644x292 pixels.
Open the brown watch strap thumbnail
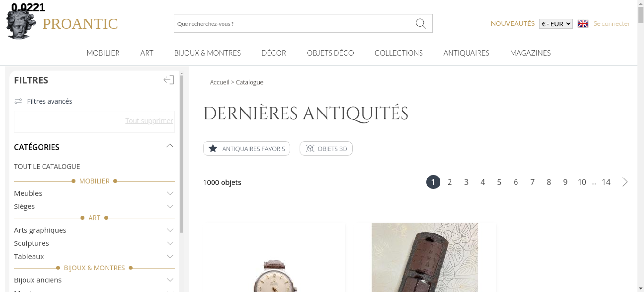tap(425, 257)
